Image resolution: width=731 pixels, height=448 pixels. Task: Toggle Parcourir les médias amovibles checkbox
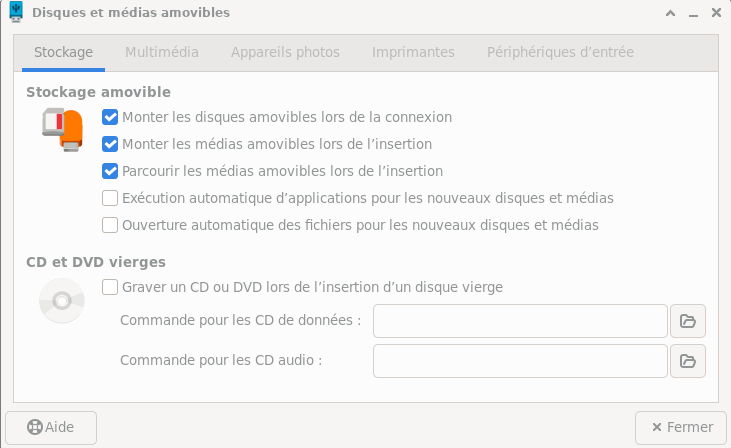pos(111,171)
